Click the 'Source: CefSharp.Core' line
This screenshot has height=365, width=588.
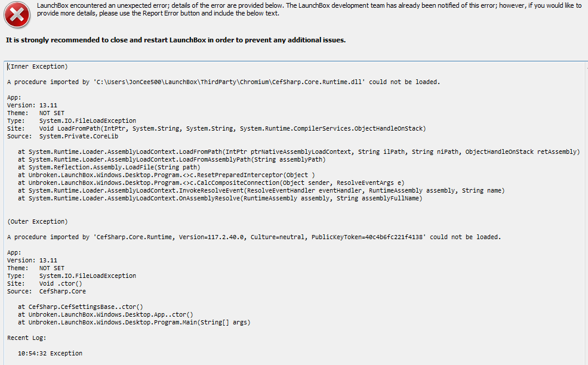pyautogui.click(x=47, y=291)
